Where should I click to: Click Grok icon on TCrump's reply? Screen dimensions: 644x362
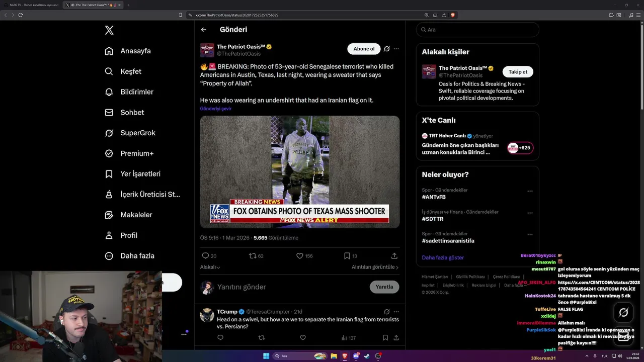[x=386, y=312]
